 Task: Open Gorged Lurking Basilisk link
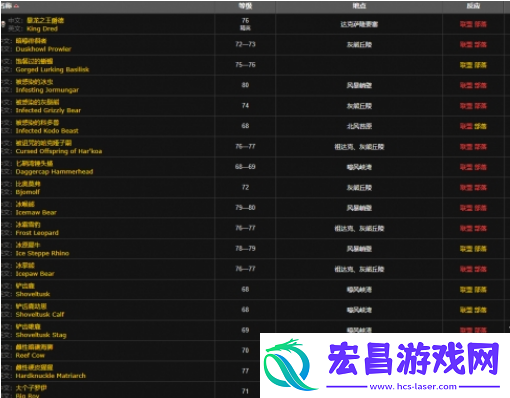[x=52, y=70]
